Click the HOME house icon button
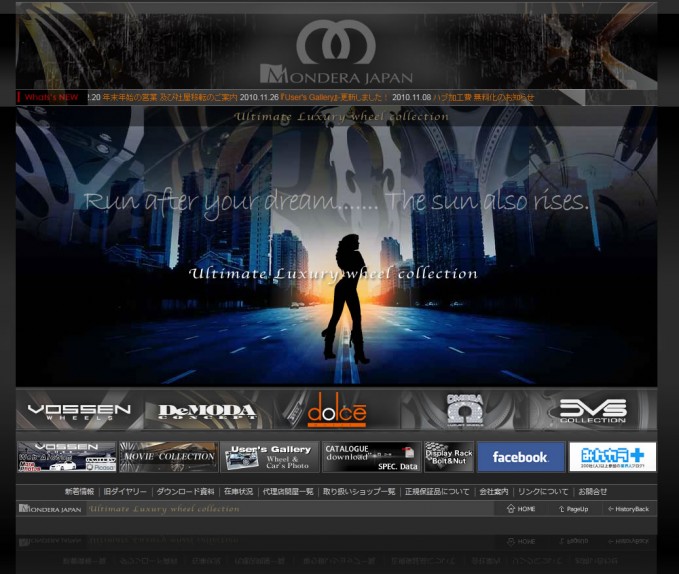 coord(521,509)
